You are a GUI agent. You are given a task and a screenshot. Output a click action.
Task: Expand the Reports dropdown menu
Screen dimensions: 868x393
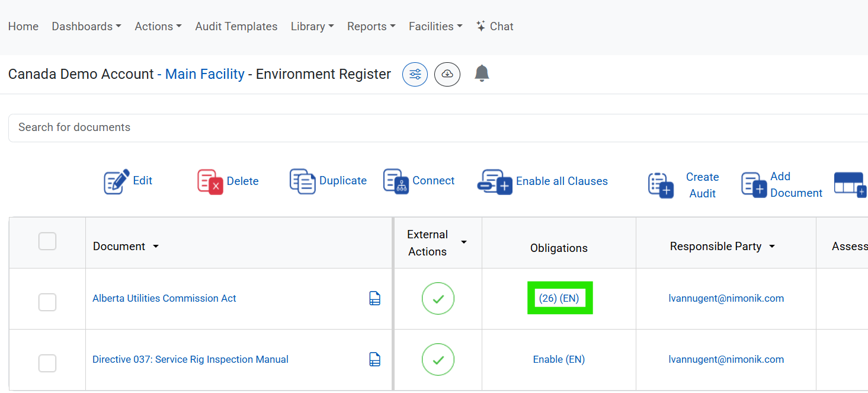point(371,26)
